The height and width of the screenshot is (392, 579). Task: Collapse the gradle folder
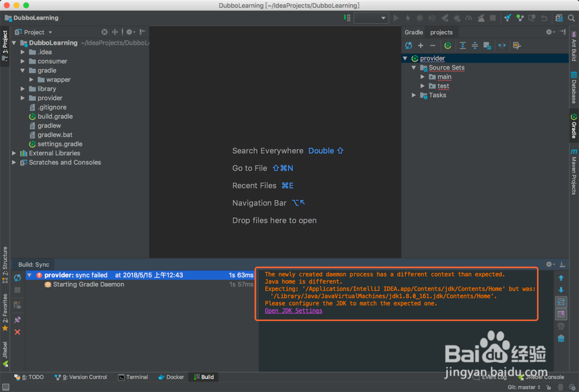(23, 71)
